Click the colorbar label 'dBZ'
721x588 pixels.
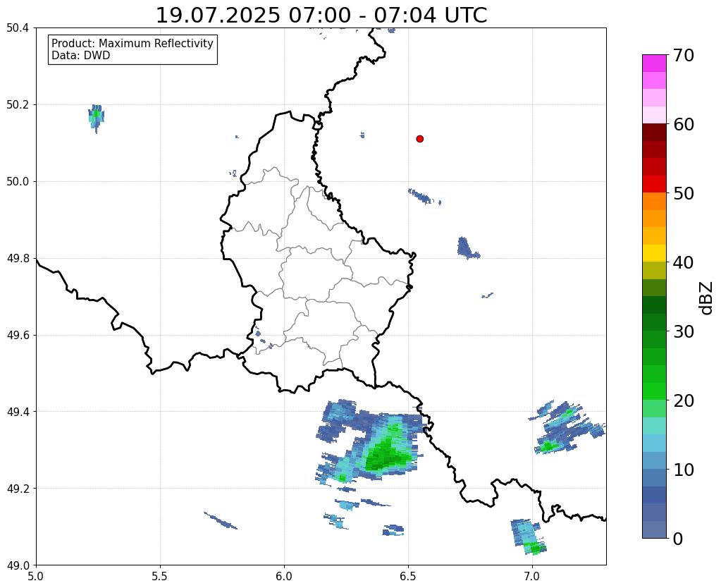tap(707, 298)
